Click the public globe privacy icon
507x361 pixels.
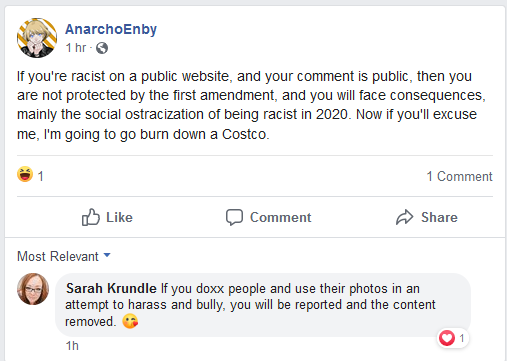point(102,48)
